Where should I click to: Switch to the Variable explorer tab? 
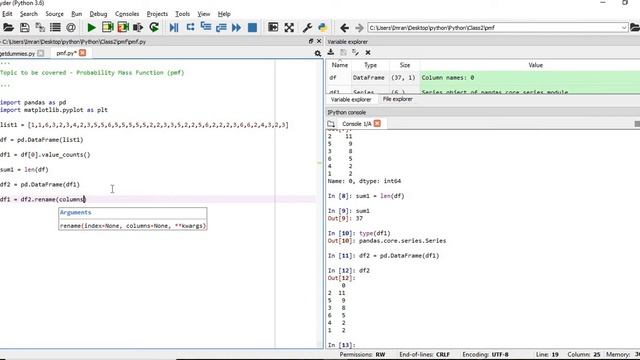click(351, 100)
